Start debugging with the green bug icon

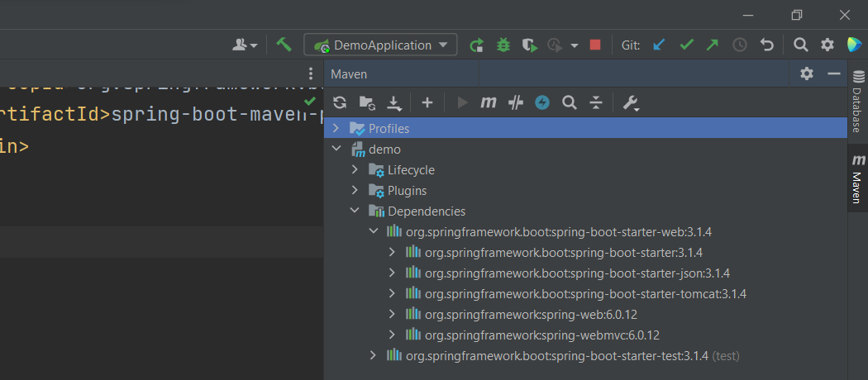pyautogui.click(x=503, y=45)
